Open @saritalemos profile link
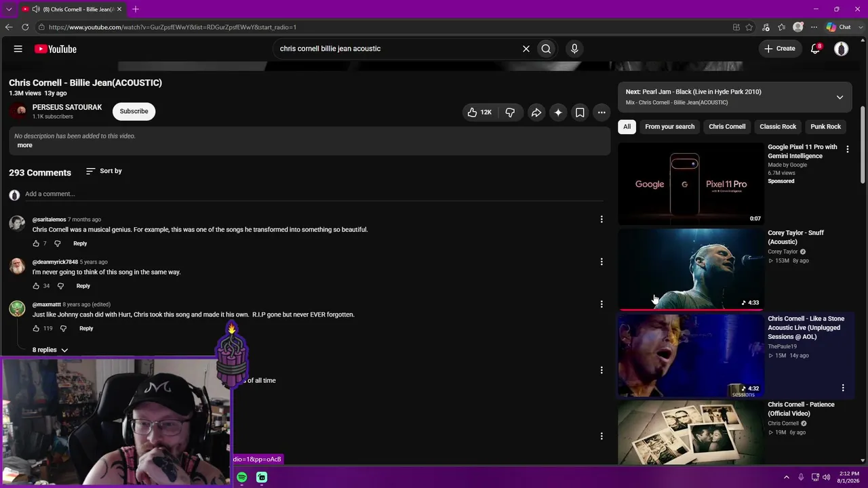This screenshot has width=868, height=488. click(x=50, y=220)
